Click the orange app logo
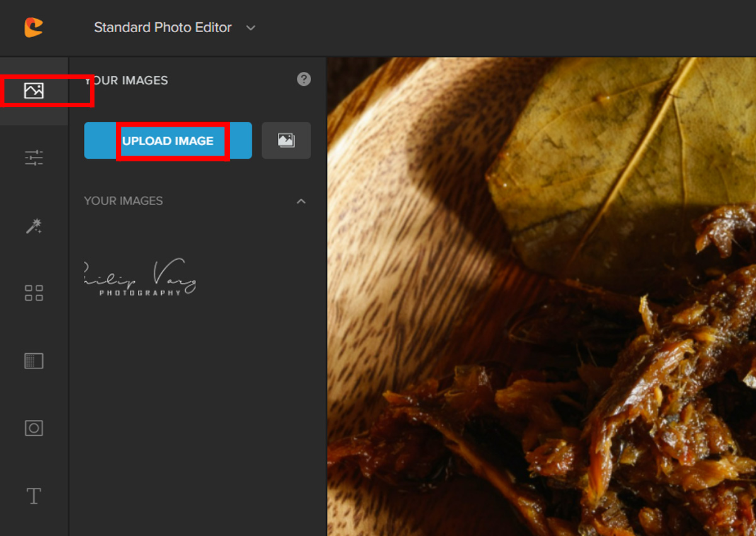Screen dimensions: 756x536 coord(33,27)
